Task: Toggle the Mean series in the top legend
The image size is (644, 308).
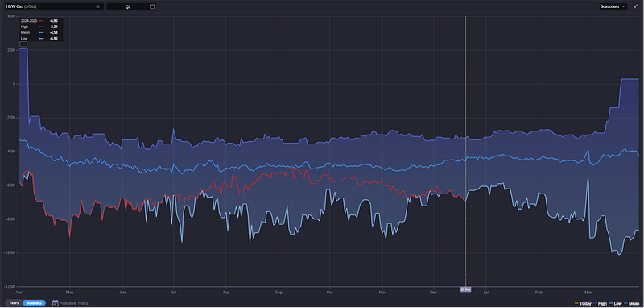Action: click(25, 32)
